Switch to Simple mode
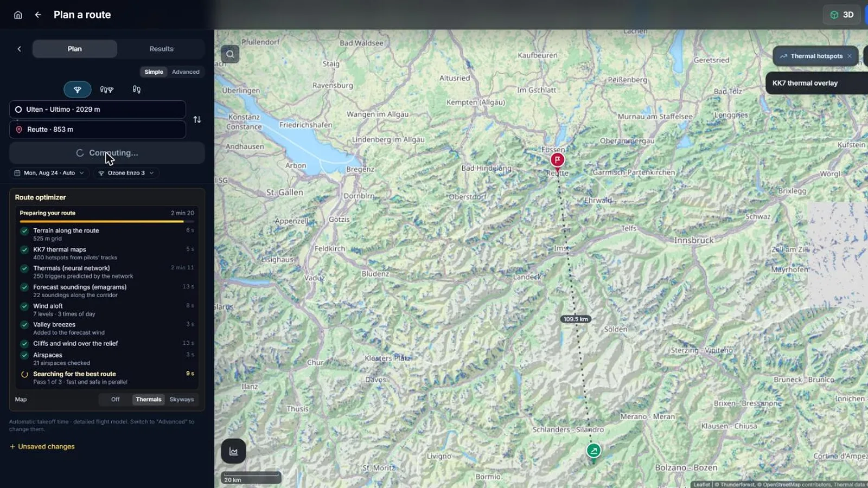 [154, 72]
